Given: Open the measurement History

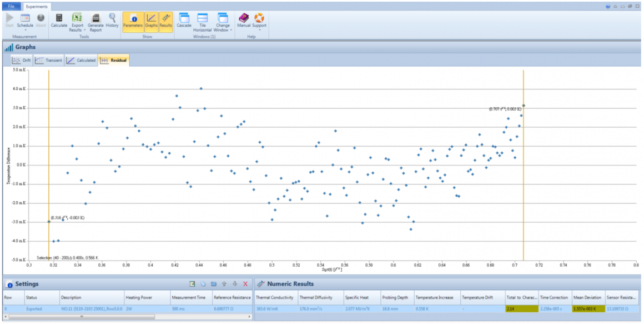Looking at the screenshot, I should click(x=112, y=21).
